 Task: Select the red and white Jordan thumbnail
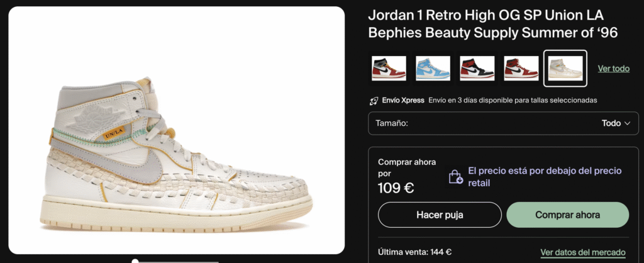click(521, 68)
